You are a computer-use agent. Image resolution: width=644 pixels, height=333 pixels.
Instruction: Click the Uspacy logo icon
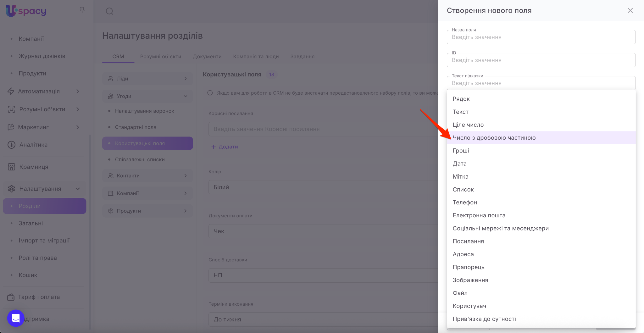tap(11, 11)
